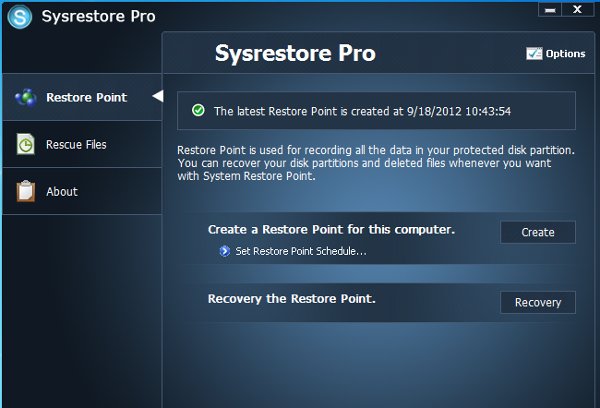The image size is (600, 408).
Task: Click the green checkmark status icon
Action: 198,111
